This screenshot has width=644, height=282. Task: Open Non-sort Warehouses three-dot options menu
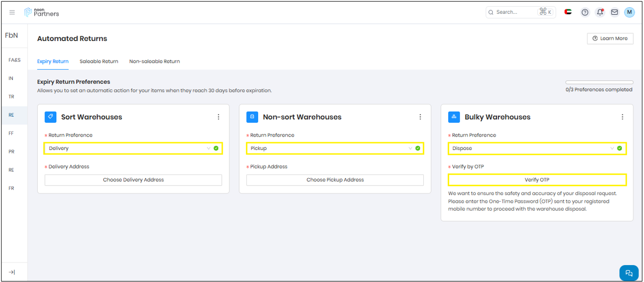coord(420,117)
